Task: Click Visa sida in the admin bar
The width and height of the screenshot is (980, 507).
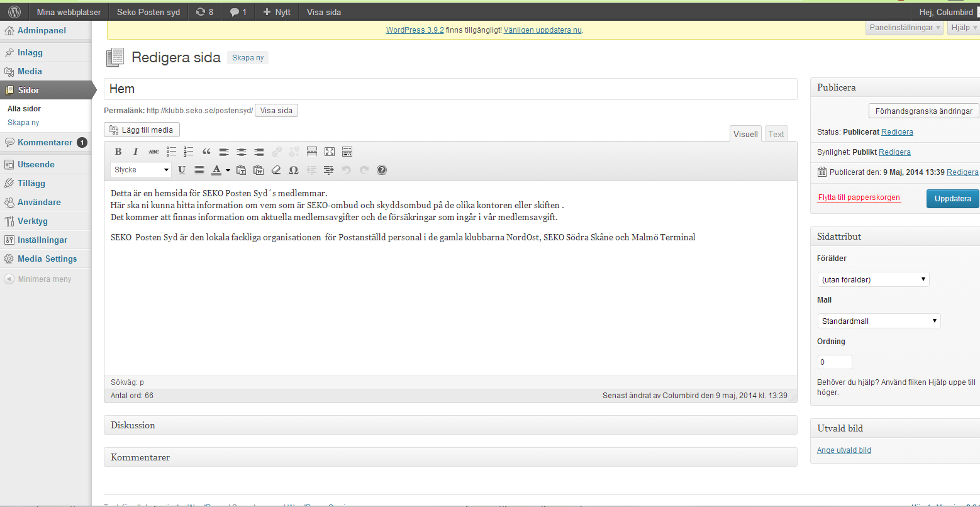Action: (324, 11)
